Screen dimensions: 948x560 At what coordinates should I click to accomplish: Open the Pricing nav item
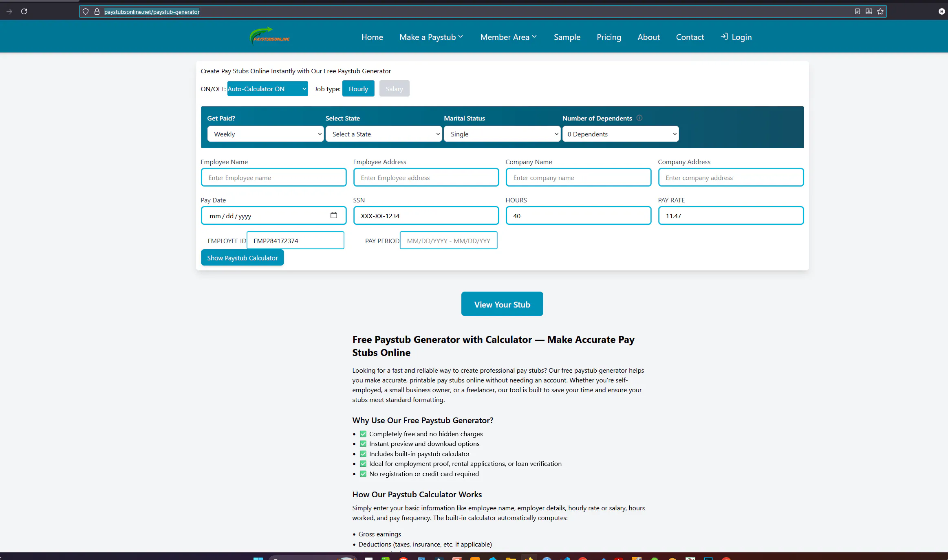(x=609, y=37)
